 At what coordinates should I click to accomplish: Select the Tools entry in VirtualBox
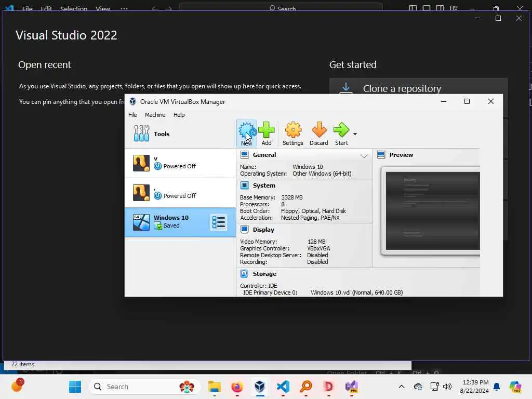click(x=180, y=134)
